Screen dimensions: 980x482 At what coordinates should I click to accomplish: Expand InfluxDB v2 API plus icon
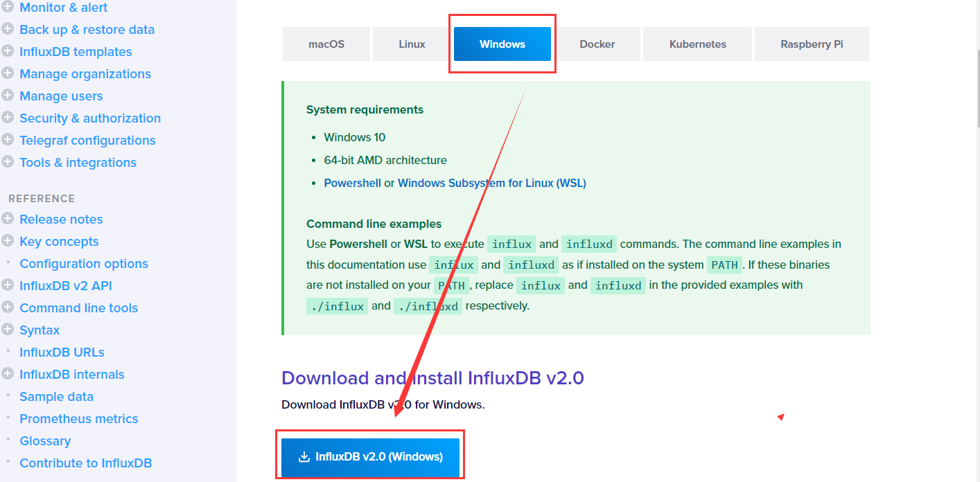8,285
